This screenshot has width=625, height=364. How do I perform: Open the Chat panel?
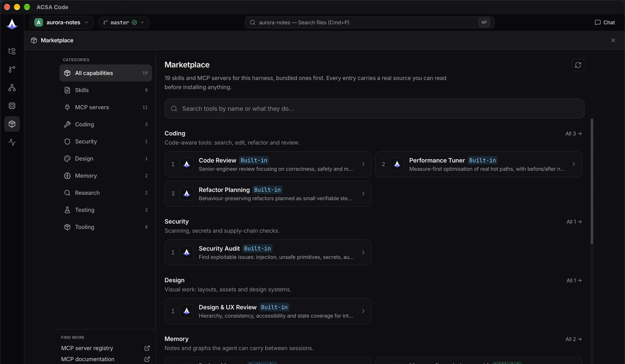coord(605,22)
